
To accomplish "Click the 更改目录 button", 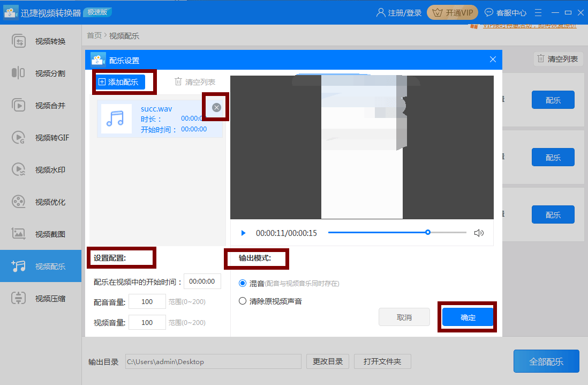I will [x=328, y=361].
